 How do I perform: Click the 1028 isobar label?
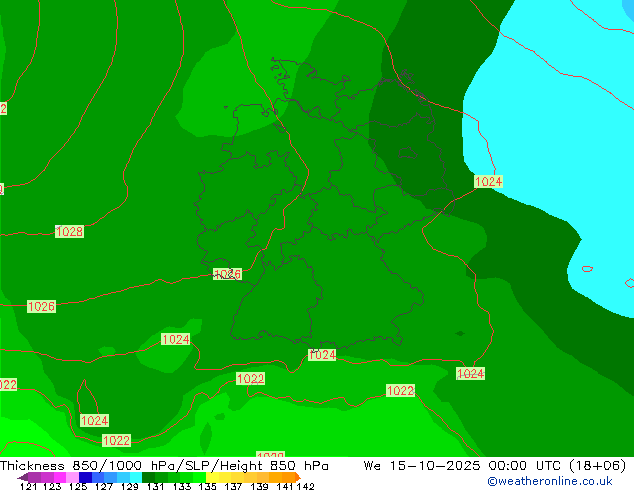pos(69,232)
